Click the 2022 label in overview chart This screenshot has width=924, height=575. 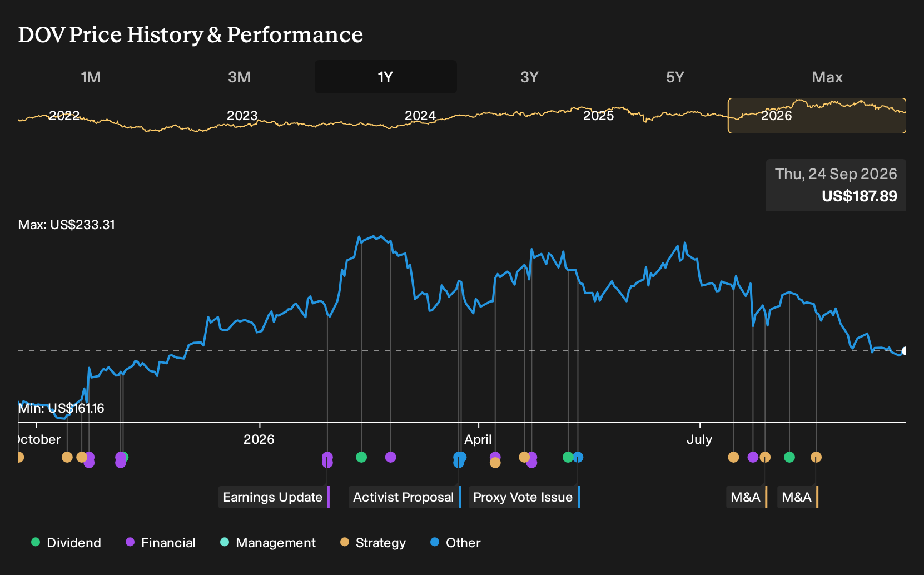pos(64,116)
